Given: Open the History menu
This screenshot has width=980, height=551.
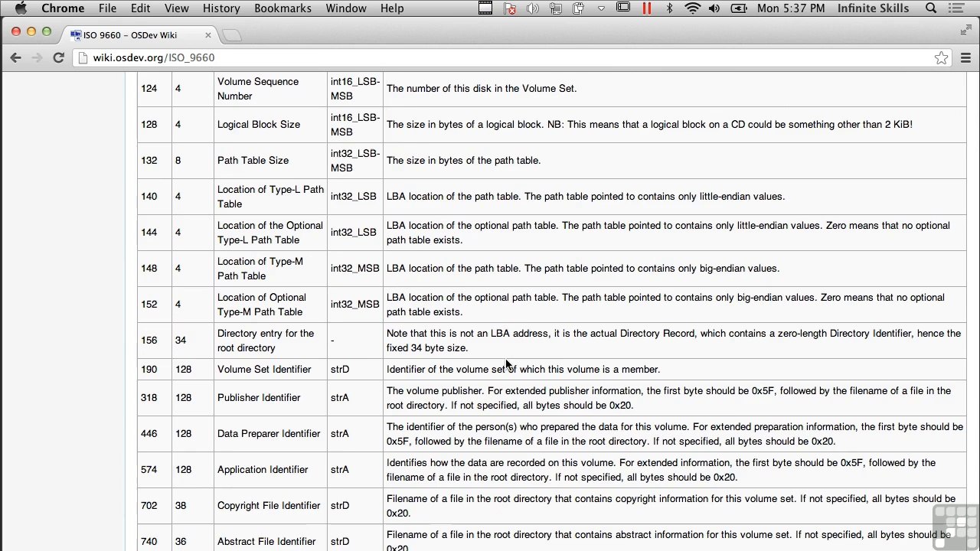Looking at the screenshot, I should point(221,8).
